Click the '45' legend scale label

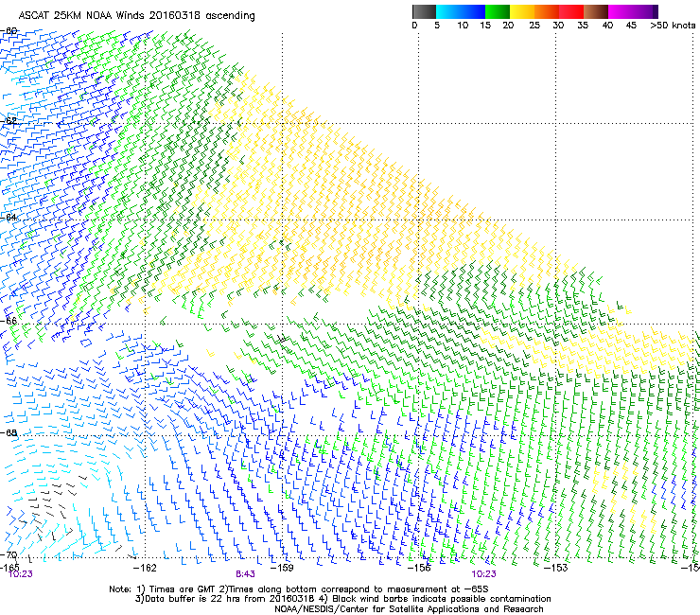click(x=631, y=26)
